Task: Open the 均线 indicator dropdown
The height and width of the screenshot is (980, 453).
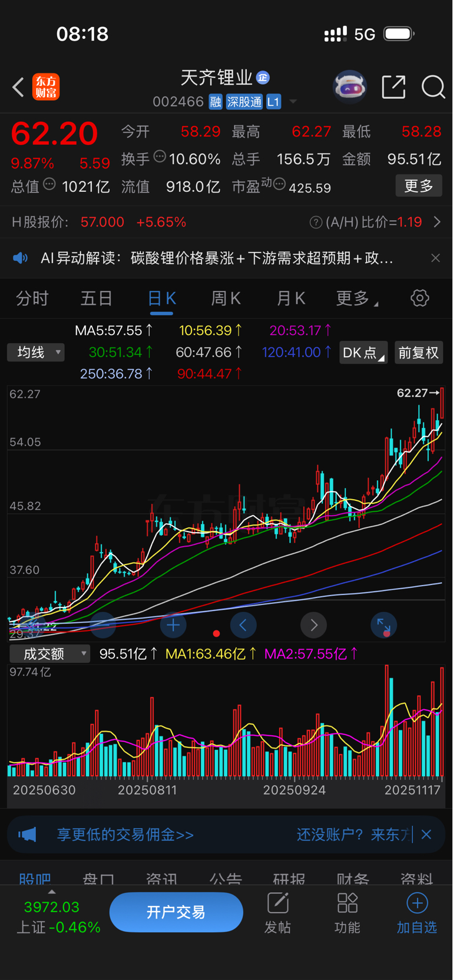Action: [36, 353]
